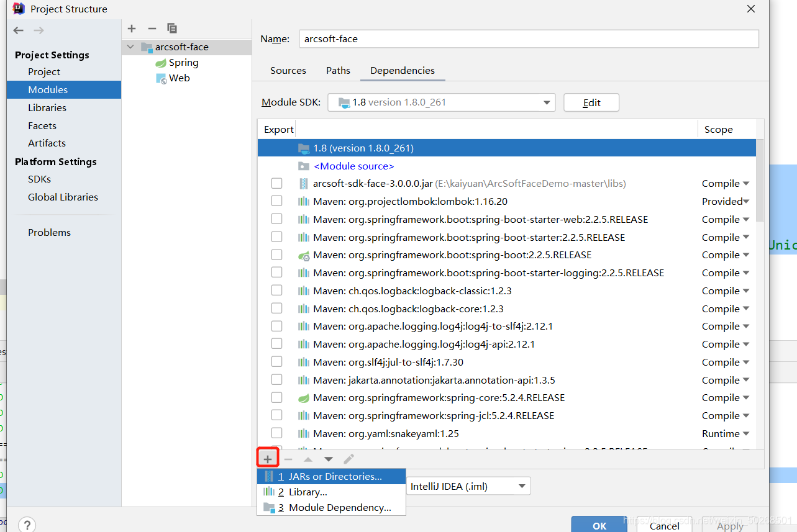Click the snakeyaml library bars icon
The image size is (797, 532).
click(304, 434)
